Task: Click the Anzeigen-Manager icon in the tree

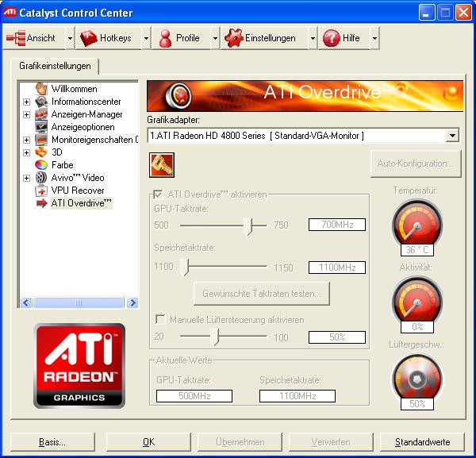Action: [x=41, y=114]
